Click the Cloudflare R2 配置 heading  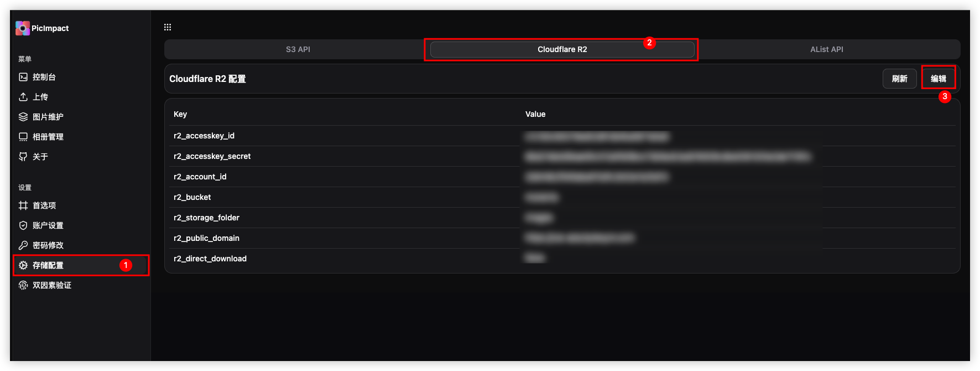point(207,79)
